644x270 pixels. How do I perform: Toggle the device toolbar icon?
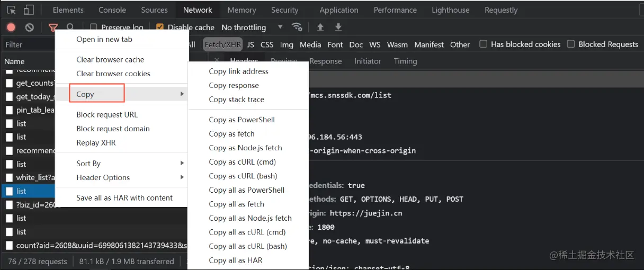(x=29, y=10)
